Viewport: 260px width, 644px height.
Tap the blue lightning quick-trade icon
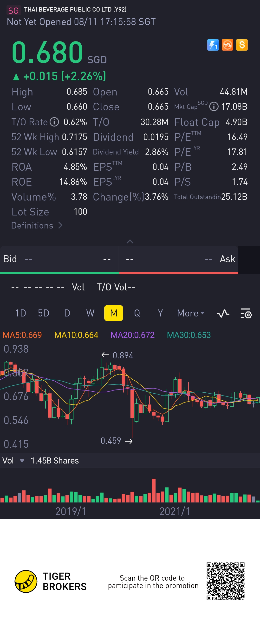click(x=213, y=45)
